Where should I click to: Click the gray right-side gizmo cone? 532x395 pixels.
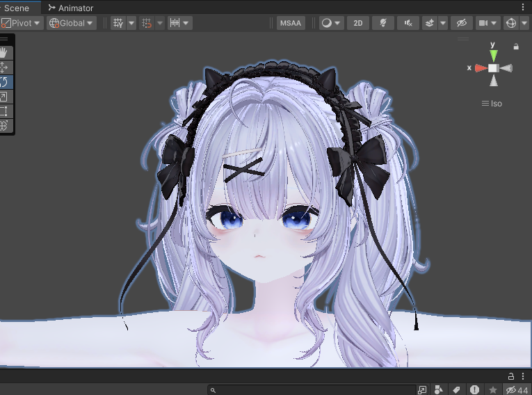pyautogui.click(x=506, y=68)
